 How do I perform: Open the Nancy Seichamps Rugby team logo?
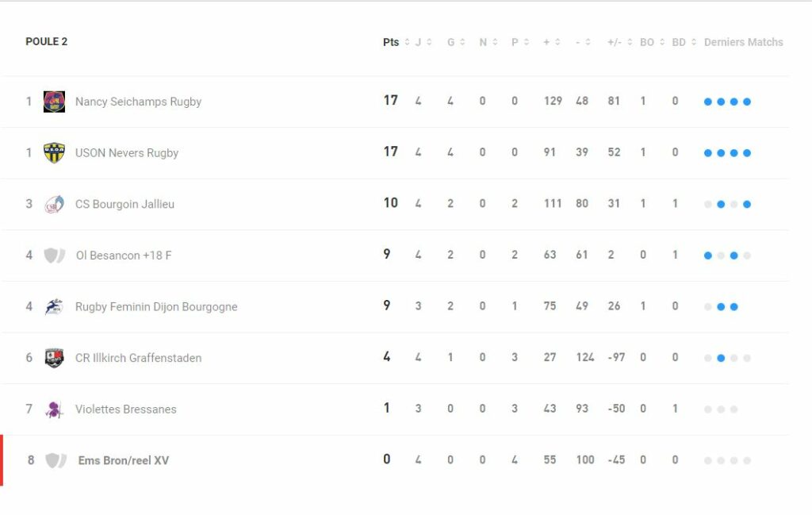[x=55, y=102]
